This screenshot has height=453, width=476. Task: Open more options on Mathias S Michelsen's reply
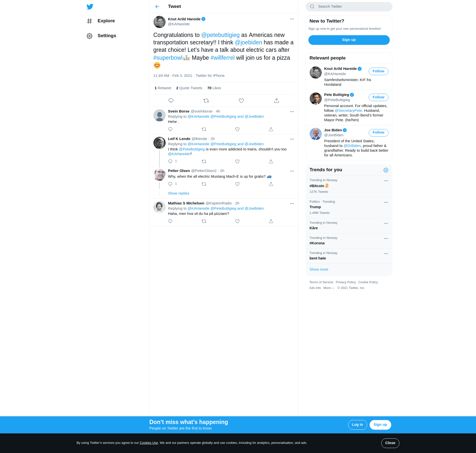(x=292, y=204)
